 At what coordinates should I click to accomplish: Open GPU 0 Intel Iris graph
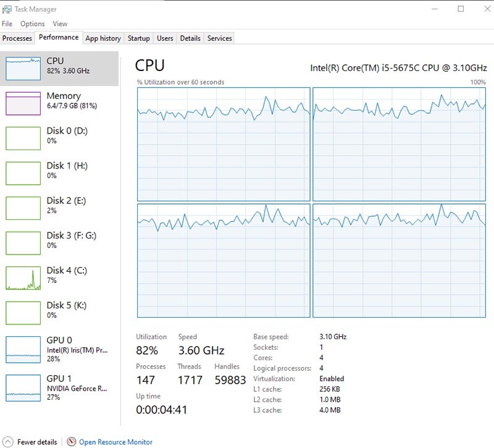[x=23, y=349]
